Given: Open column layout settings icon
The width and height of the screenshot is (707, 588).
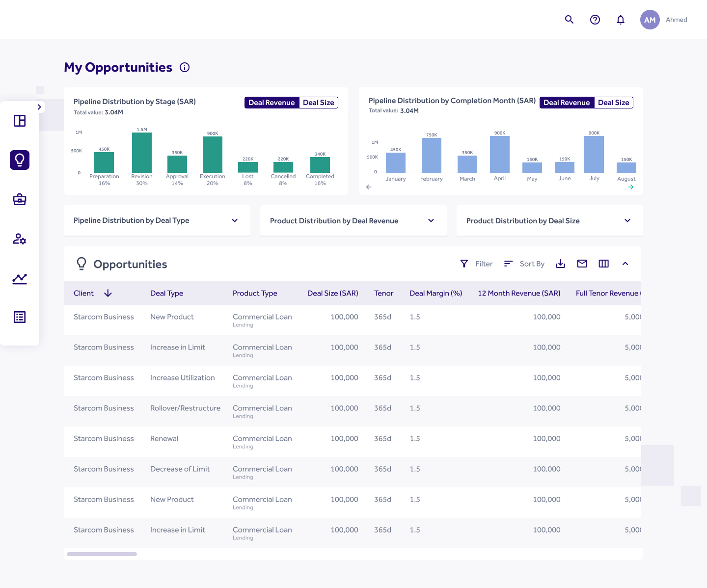Looking at the screenshot, I should (603, 264).
